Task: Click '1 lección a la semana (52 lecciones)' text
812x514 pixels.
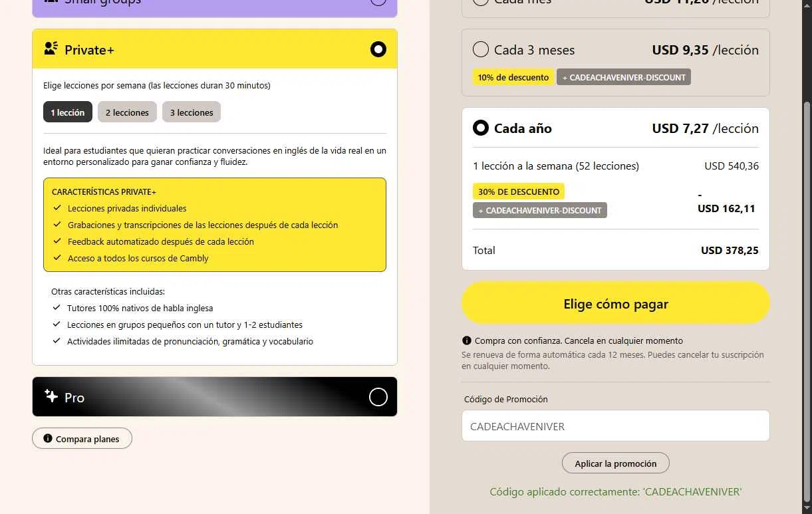Action: pyautogui.click(x=556, y=166)
